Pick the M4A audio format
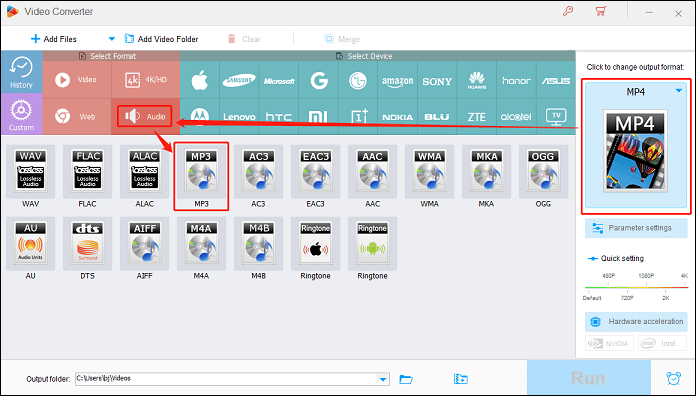The height and width of the screenshot is (396, 696). pyautogui.click(x=202, y=243)
